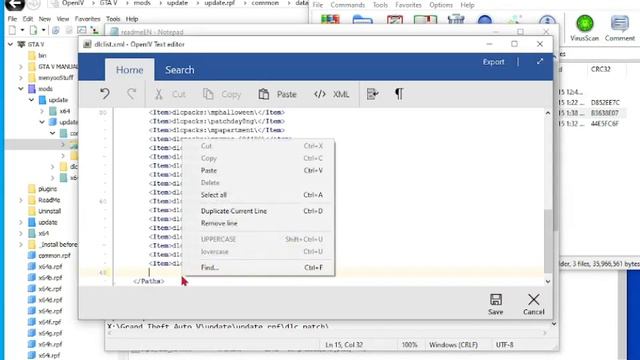Choose Find... in the context menu
Image resolution: width=640 pixels, height=360 pixels.
[x=259, y=268]
